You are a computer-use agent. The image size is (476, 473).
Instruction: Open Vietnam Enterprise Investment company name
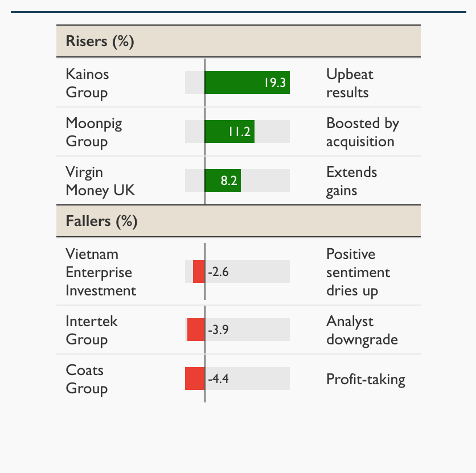pos(101,272)
